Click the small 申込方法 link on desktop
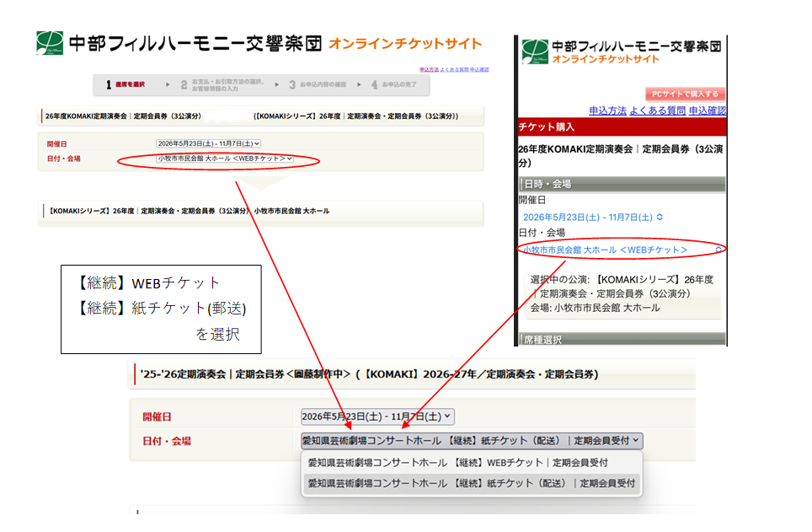The image size is (812, 532). [x=428, y=69]
